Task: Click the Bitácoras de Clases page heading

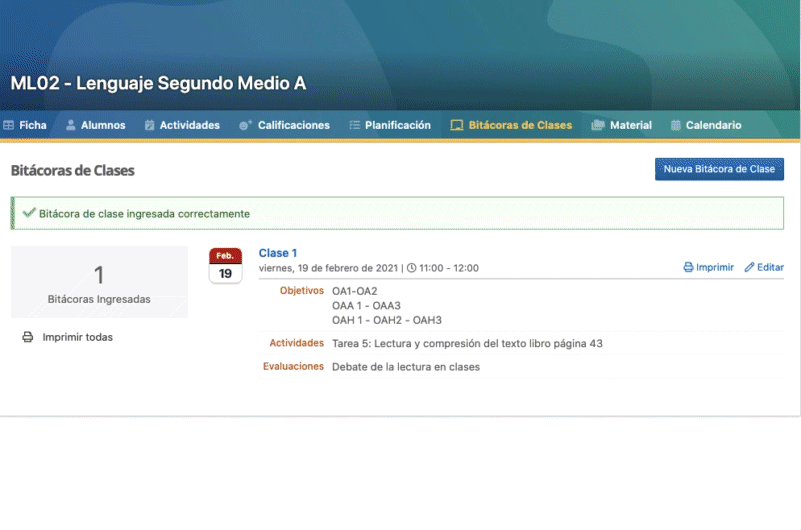Action: point(73,171)
